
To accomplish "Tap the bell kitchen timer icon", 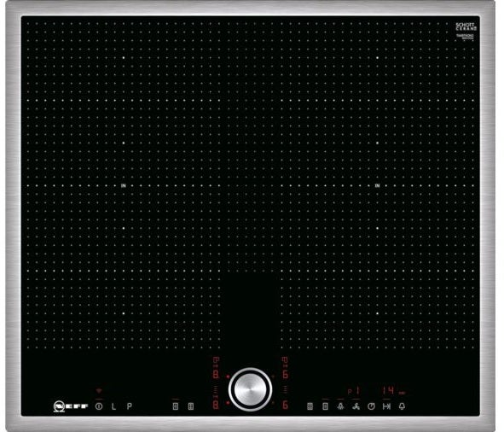I will tap(402, 406).
